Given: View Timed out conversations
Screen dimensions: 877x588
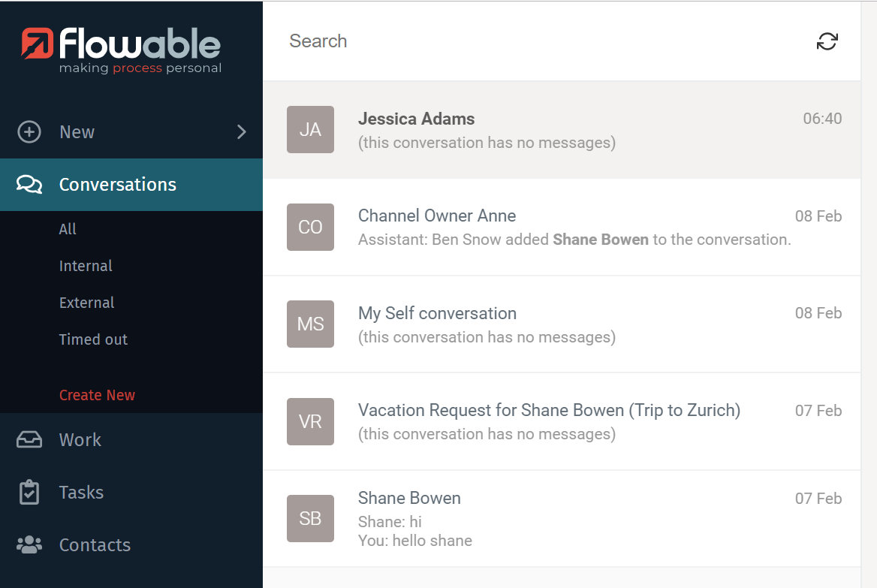Looking at the screenshot, I should tap(93, 339).
